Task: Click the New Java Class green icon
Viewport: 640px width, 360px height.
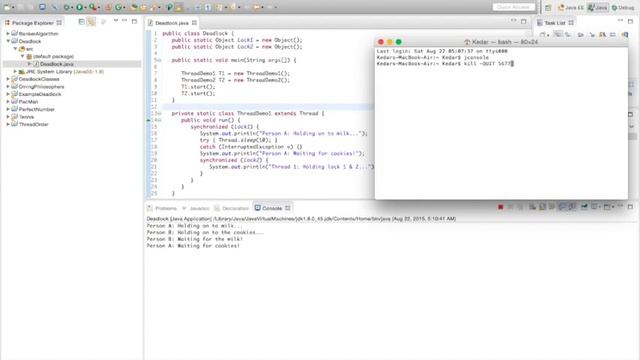Action: tap(118, 7)
